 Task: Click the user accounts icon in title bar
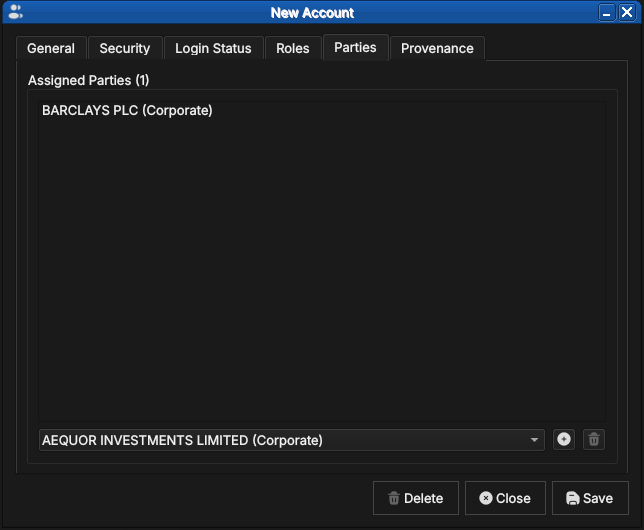click(15, 12)
